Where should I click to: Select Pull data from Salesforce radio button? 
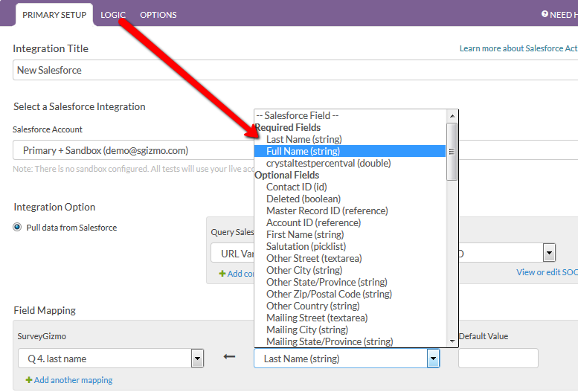[x=17, y=228]
